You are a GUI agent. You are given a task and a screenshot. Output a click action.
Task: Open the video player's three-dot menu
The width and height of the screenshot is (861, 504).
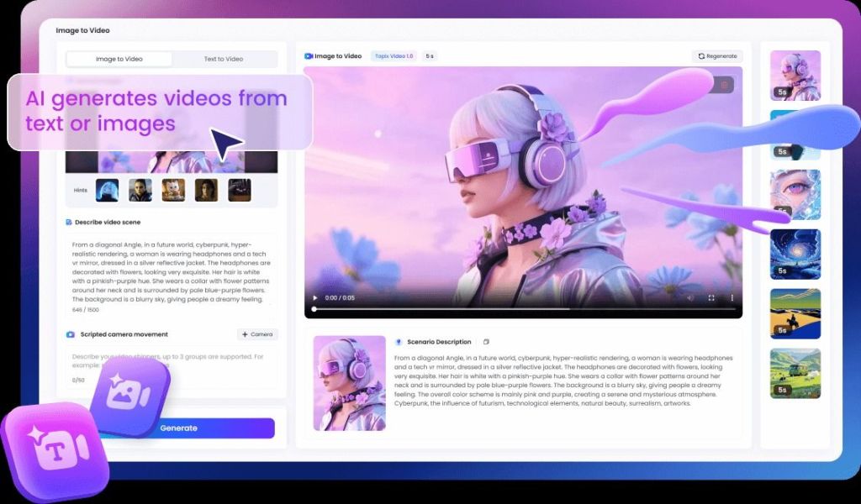(732, 297)
